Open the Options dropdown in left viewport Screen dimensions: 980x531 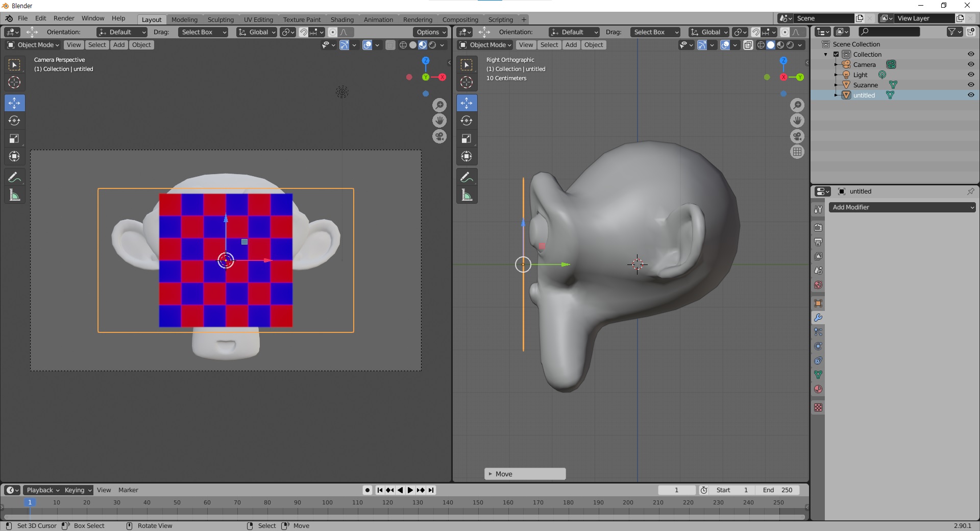[x=431, y=32]
